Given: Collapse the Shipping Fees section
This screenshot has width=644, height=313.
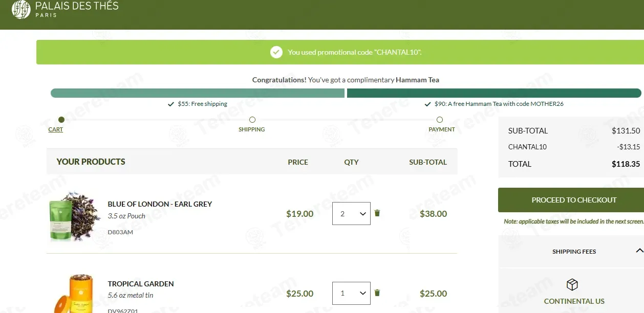Looking at the screenshot, I should (x=639, y=251).
